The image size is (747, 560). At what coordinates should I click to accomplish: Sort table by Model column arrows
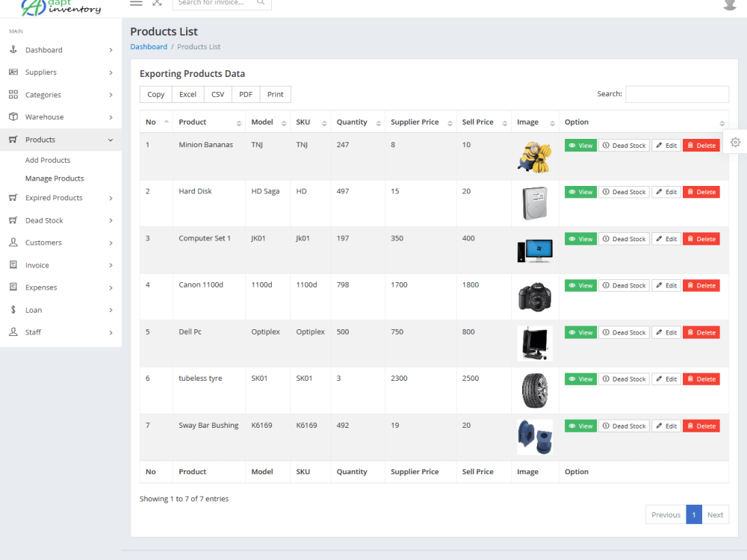[283, 123]
